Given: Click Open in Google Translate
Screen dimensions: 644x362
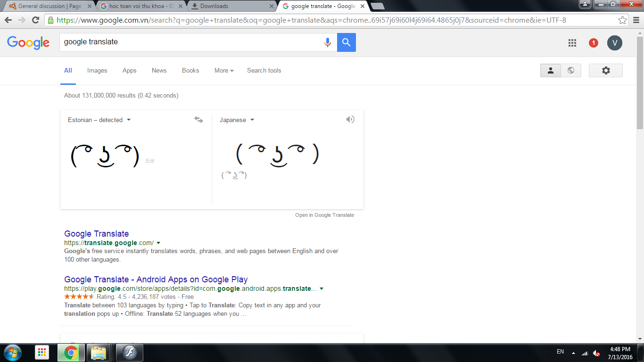Looking at the screenshot, I should coord(324,215).
